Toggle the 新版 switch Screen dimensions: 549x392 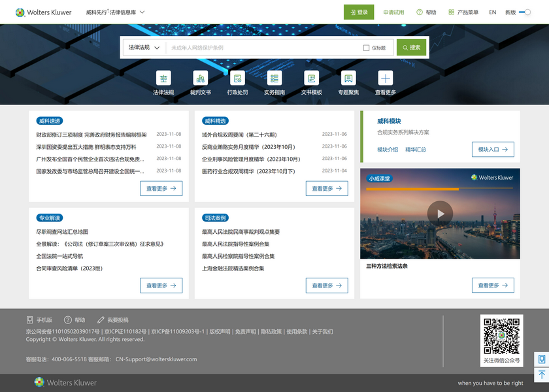coord(525,12)
